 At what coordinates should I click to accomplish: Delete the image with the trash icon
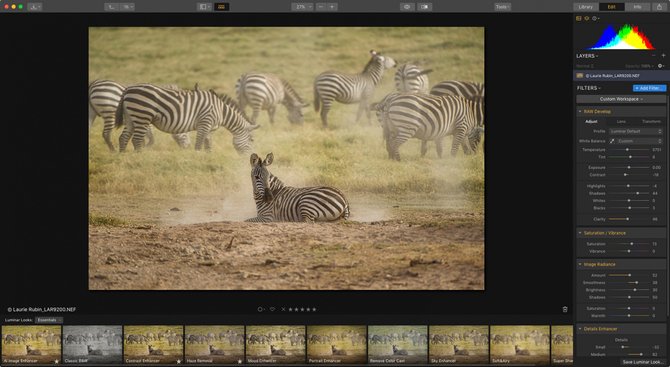pyautogui.click(x=565, y=309)
